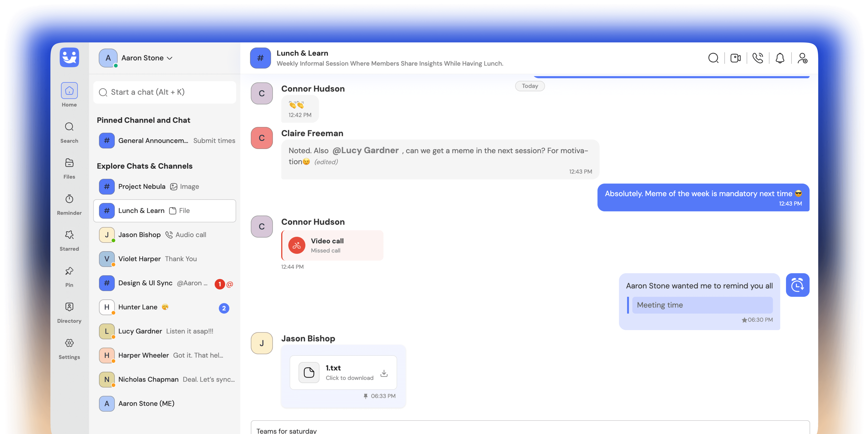Open the Reminder section in sidebar
Image resolution: width=868 pixels, height=434 pixels.
click(x=69, y=204)
